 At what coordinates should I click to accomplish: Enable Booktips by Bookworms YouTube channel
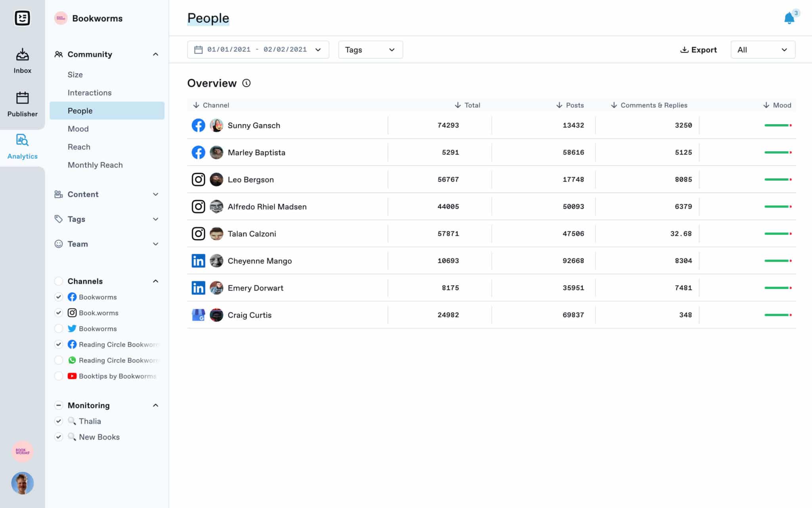pos(59,376)
